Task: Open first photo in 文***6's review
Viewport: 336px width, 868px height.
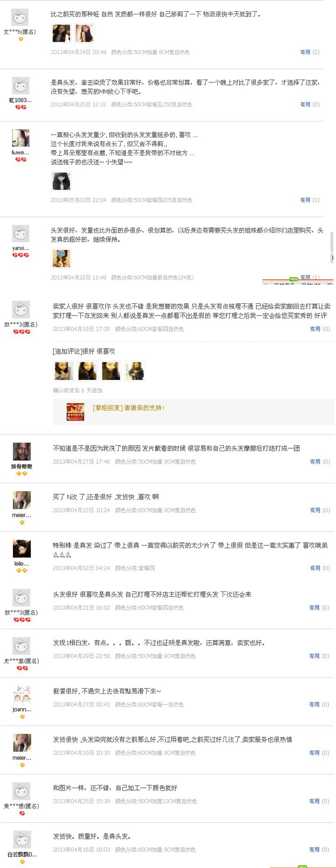Action: click(x=61, y=34)
